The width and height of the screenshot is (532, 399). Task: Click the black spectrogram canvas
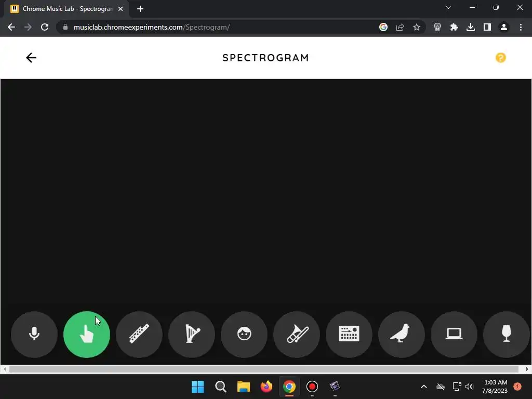coord(266,193)
